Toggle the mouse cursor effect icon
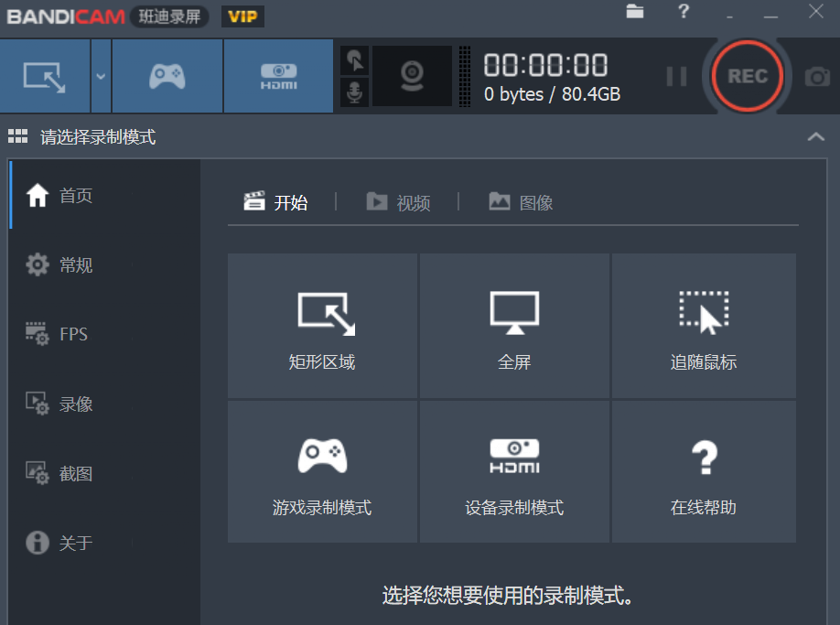Screen dimensions: 840x625 pyautogui.click(x=354, y=60)
